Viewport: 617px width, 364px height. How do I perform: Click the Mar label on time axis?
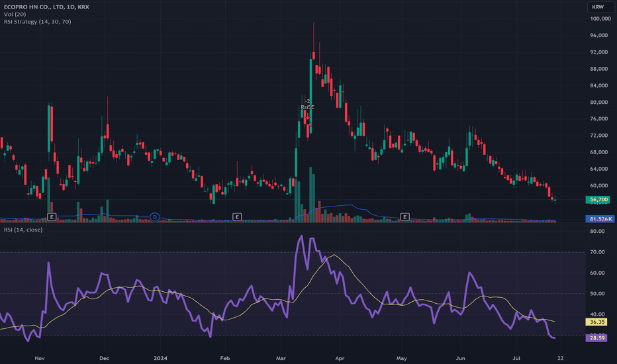click(x=281, y=358)
